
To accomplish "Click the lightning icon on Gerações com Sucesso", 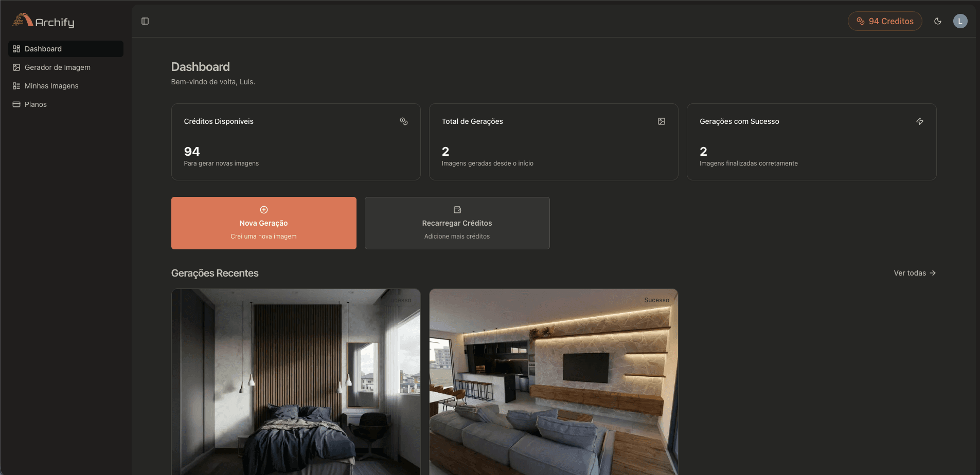I will (x=920, y=121).
